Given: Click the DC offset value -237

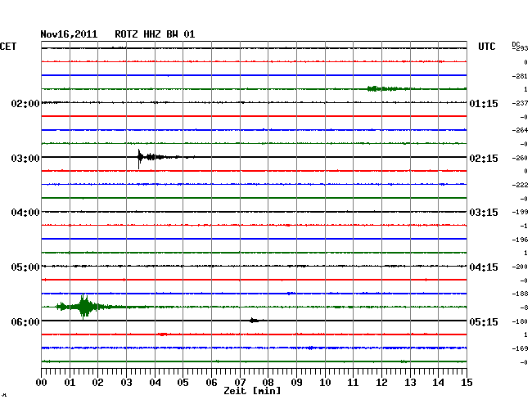Looking at the screenshot, I should coord(520,103).
